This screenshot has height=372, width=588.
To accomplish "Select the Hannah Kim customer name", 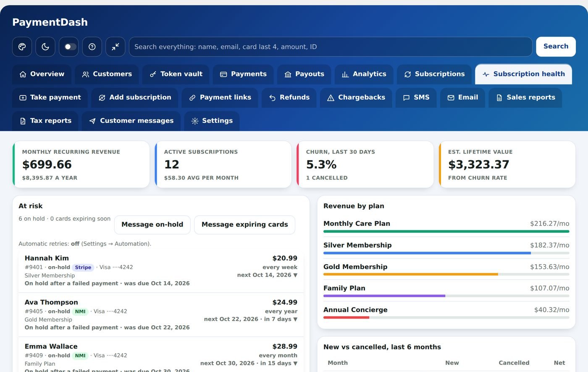I will point(47,258).
